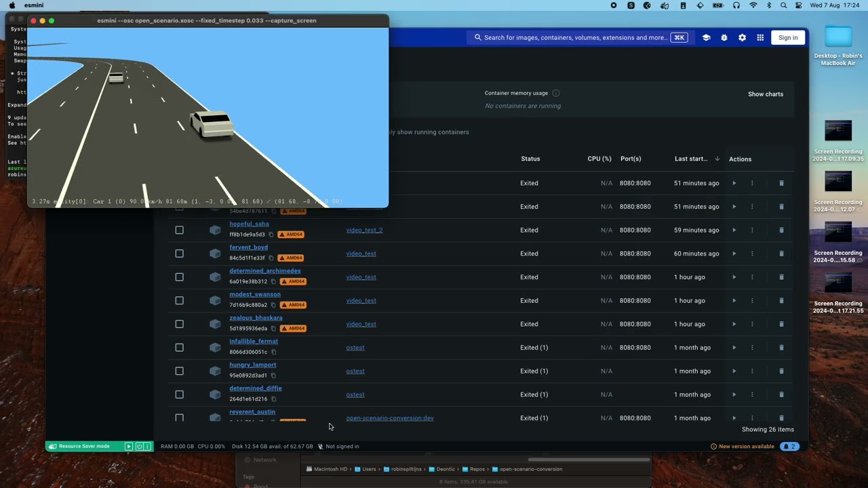
Task: Start the zealous_bhaskara container
Action: (x=734, y=324)
